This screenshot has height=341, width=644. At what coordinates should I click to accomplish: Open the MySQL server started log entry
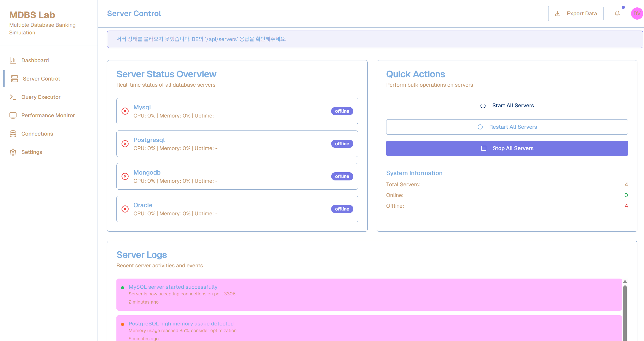click(x=369, y=295)
